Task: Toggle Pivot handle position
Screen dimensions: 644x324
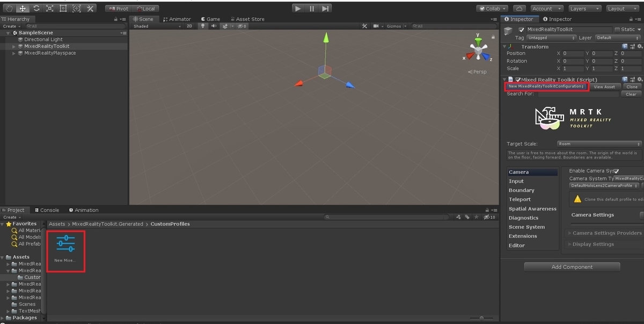Action: [x=118, y=9]
